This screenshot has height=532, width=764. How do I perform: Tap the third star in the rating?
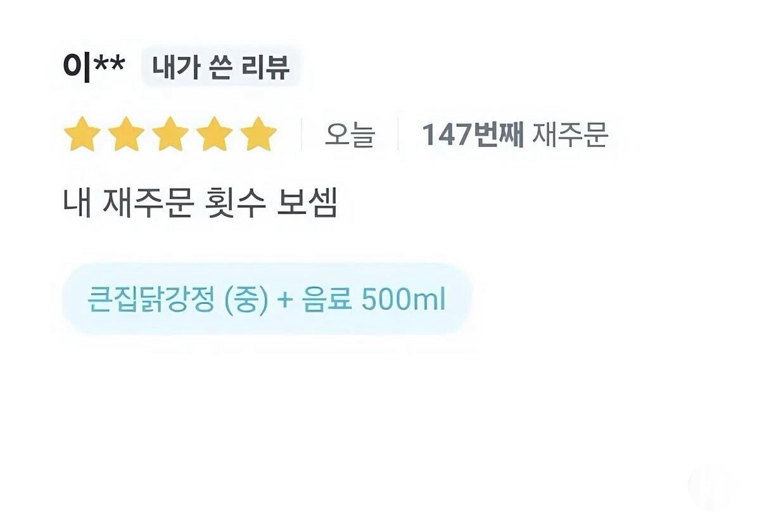tap(170, 134)
